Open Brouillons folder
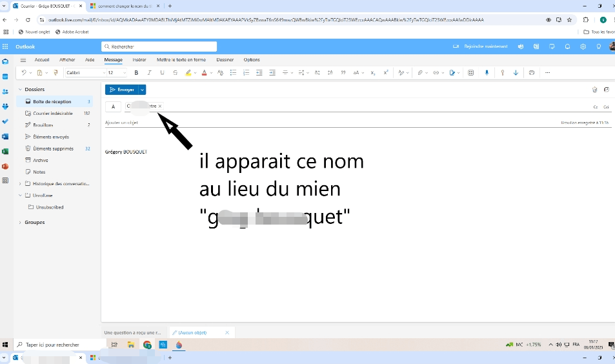Image resolution: width=615 pixels, height=364 pixels. point(54,125)
